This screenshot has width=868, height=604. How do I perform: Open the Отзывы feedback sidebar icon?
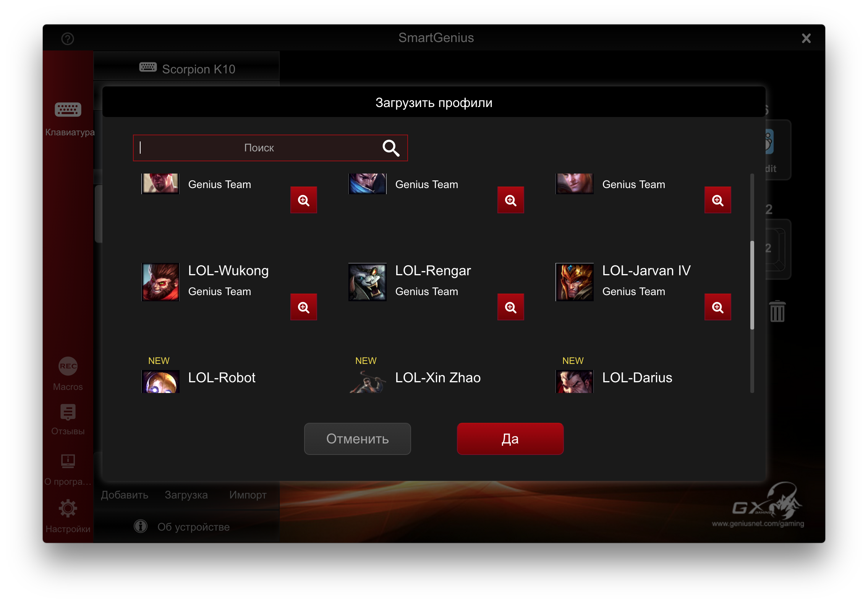68,412
